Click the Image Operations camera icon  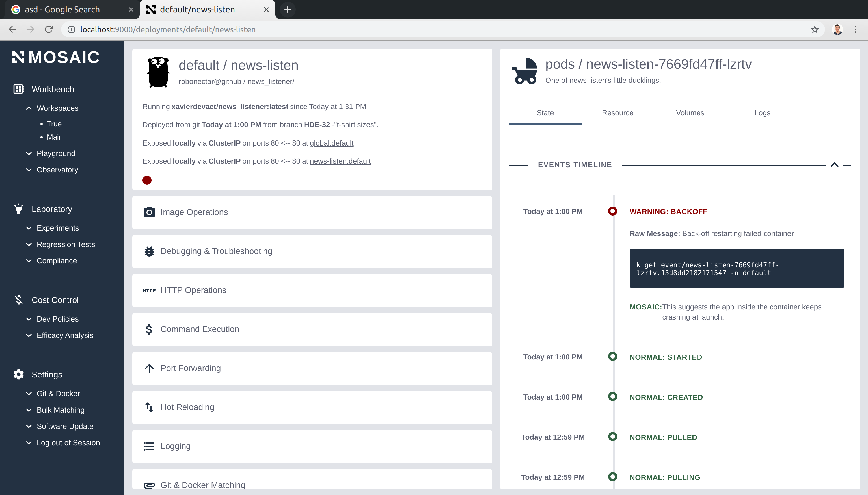[x=149, y=212]
